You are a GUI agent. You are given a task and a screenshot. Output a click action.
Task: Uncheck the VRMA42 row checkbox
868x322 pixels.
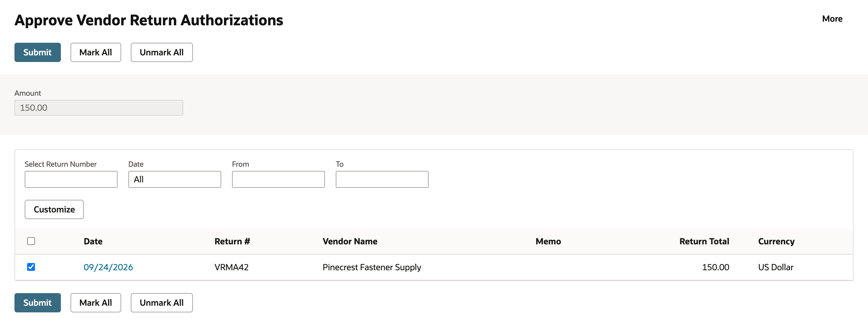pos(31,267)
